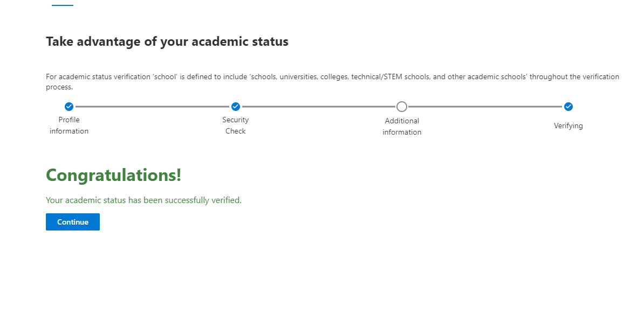Continue after successful academic verification

[x=73, y=222]
